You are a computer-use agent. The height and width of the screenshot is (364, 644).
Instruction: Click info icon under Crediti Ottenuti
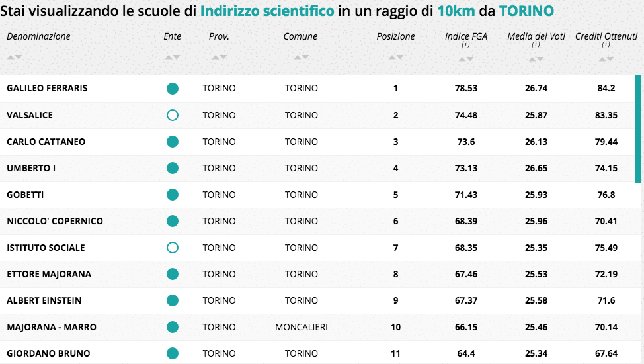606,44
